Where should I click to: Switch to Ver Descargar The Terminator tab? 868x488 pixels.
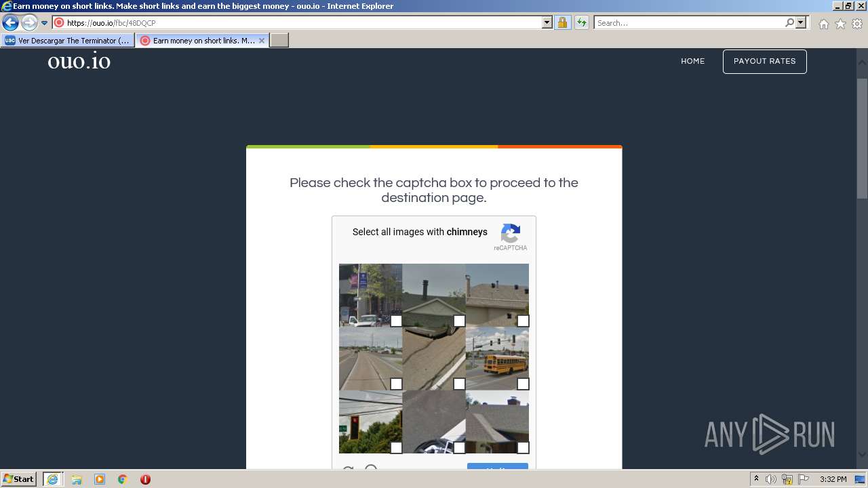point(68,41)
